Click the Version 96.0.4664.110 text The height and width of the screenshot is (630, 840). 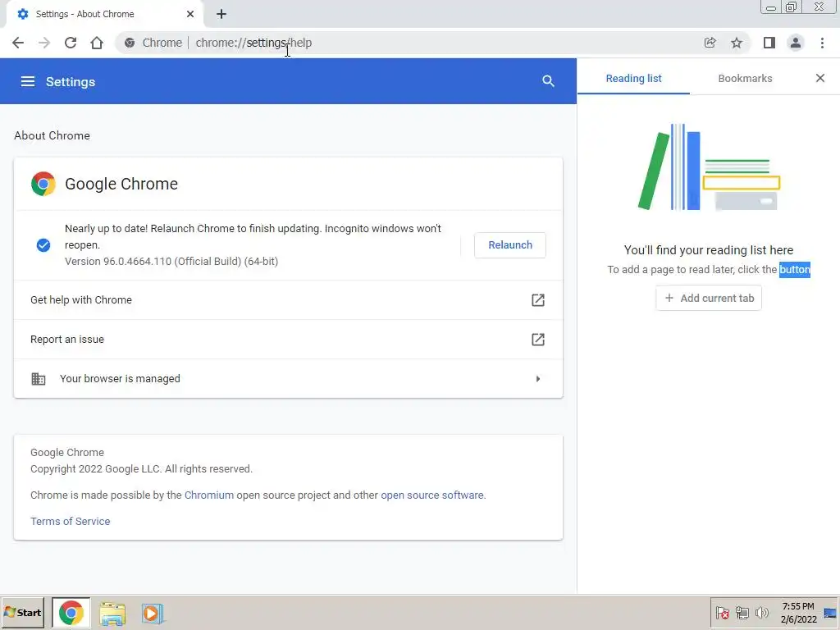tap(171, 262)
